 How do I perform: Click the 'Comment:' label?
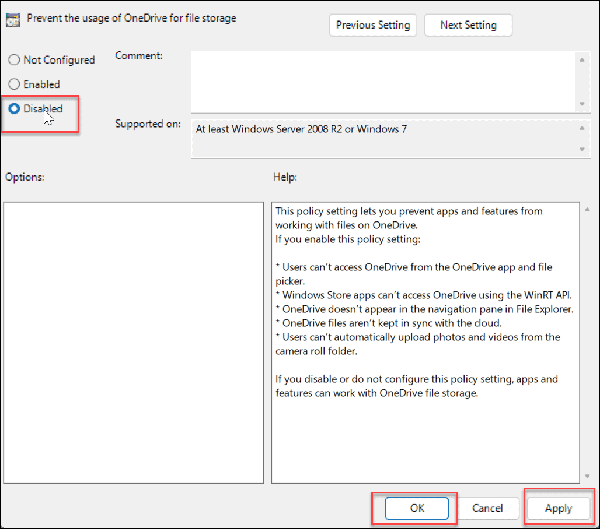point(139,56)
